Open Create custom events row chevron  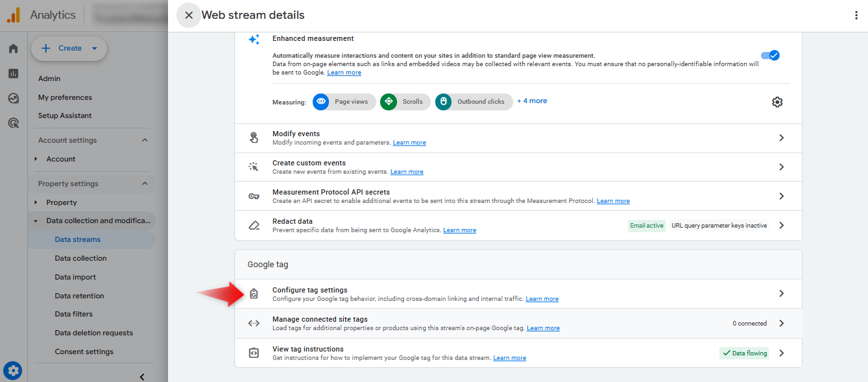point(782,167)
